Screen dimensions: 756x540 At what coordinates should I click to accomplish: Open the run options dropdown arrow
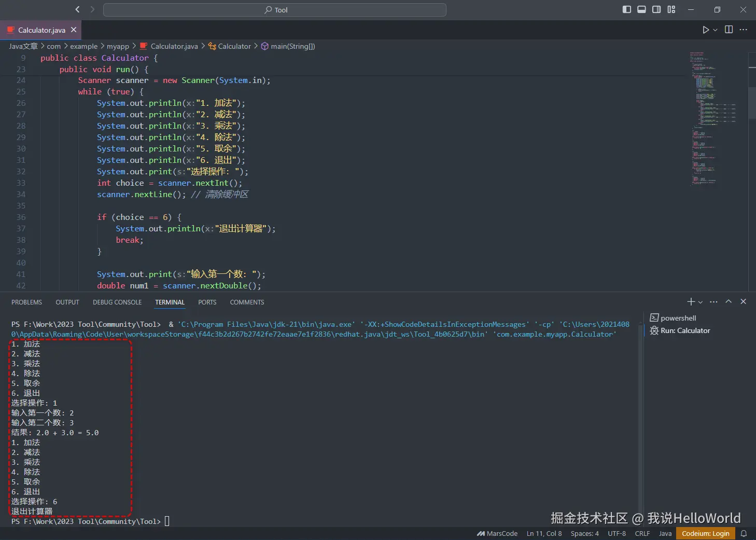coord(716,30)
